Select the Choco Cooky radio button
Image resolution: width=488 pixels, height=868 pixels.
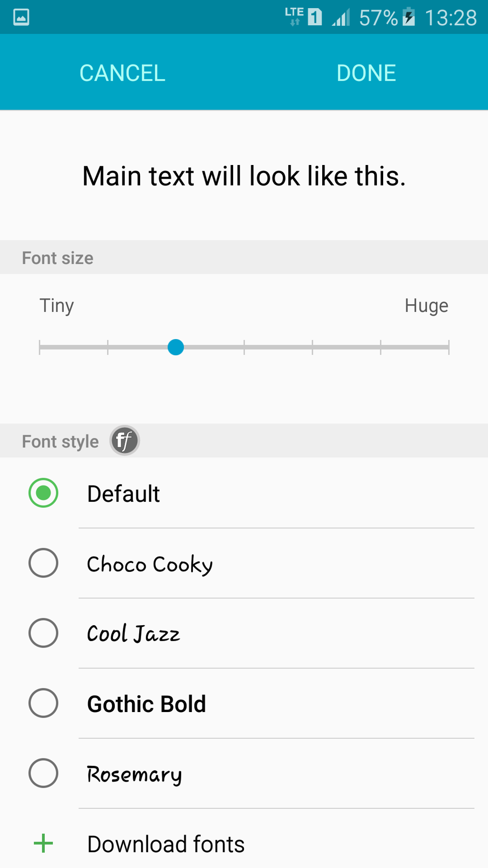point(43,563)
